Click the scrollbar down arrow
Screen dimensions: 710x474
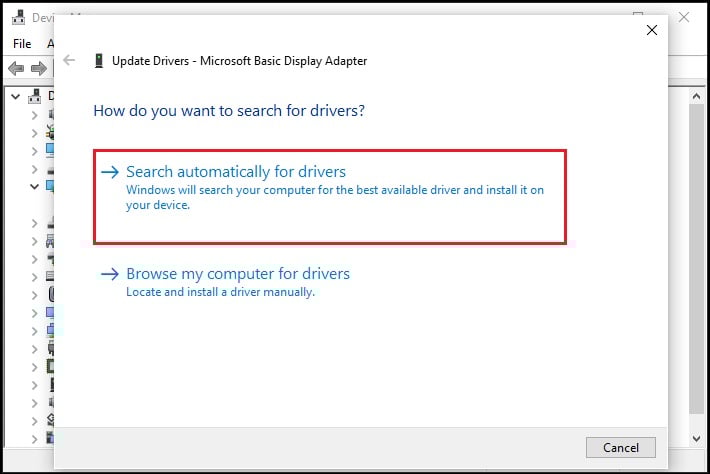(x=697, y=439)
